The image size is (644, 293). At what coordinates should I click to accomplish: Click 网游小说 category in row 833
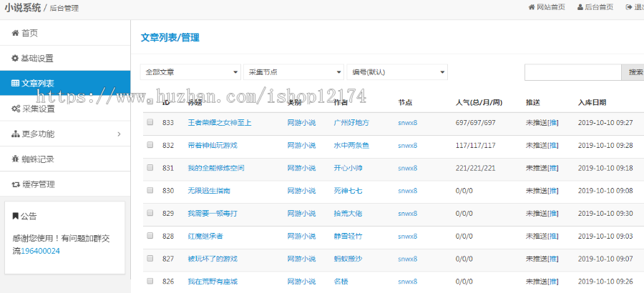(301, 122)
